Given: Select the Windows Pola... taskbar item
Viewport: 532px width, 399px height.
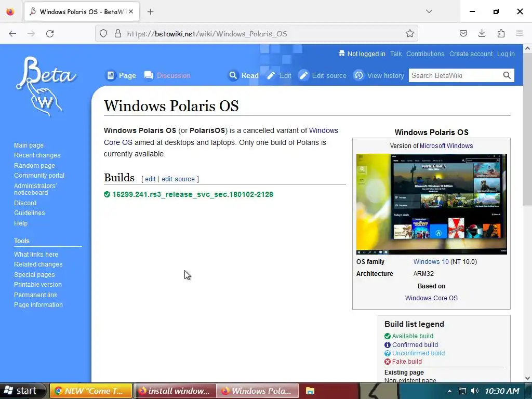Looking at the screenshot, I should (258, 391).
